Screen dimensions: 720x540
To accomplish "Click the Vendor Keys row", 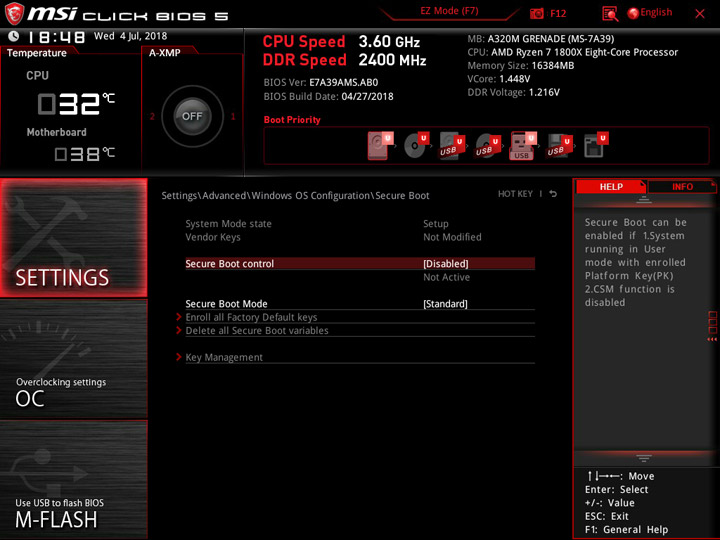I will click(360, 237).
